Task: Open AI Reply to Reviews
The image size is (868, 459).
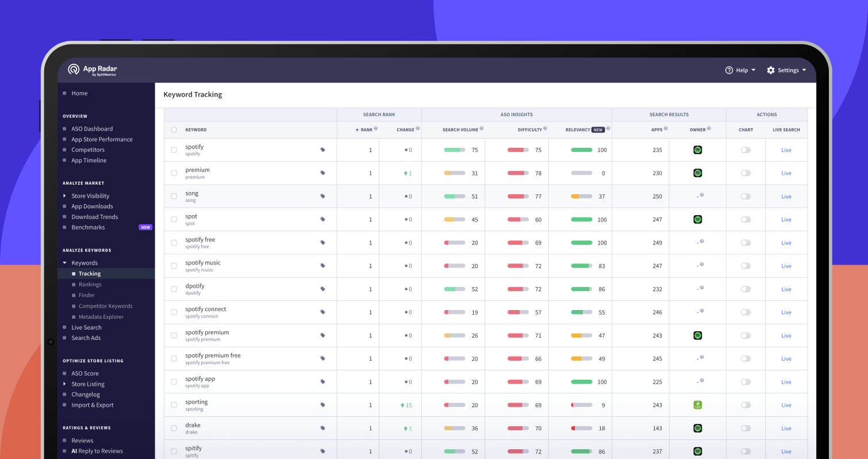Action: click(x=97, y=451)
